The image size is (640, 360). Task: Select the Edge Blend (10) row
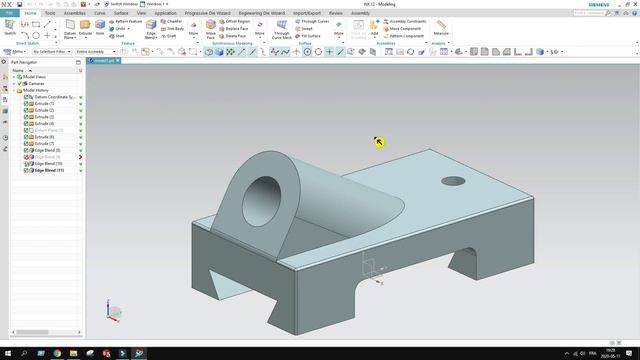point(48,163)
